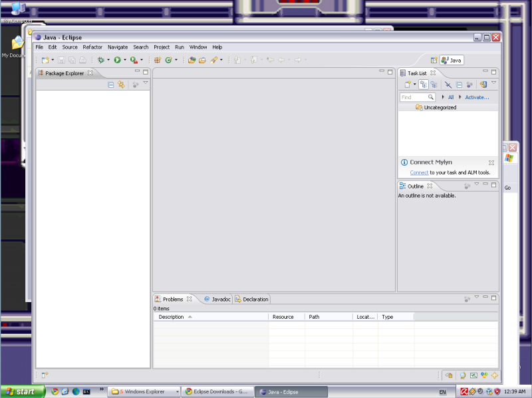Image resolution: width=532 pixels, height=398 pixels.
Task: Click the Open Type icon in toolbar
Action: click(x=192, y=60)
